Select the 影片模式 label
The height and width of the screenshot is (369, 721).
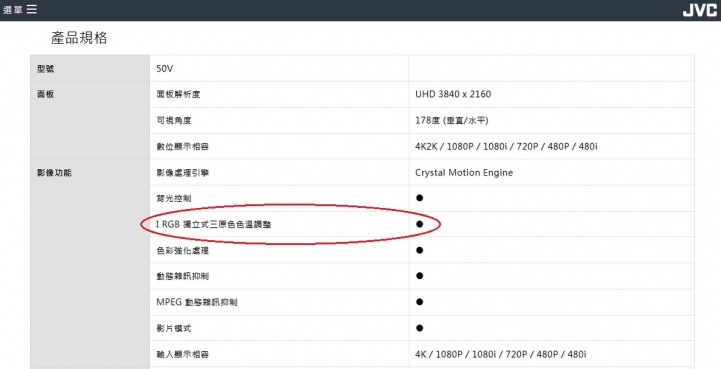[x=174, y=329]
